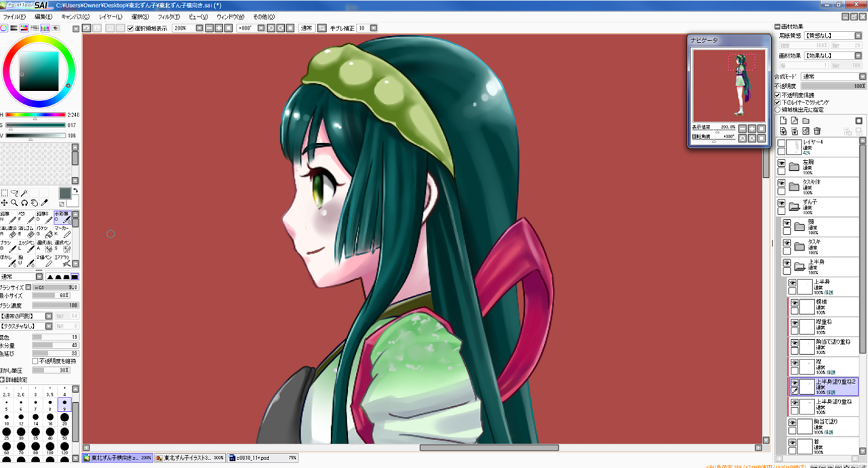Screen dimensions: 868x468
Task: Hide the 頭 folder layer
Action: [787, 222]
